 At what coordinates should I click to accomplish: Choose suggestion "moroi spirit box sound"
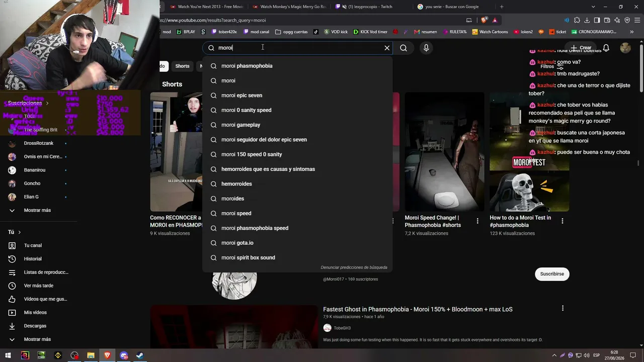(x=297, y=257)
